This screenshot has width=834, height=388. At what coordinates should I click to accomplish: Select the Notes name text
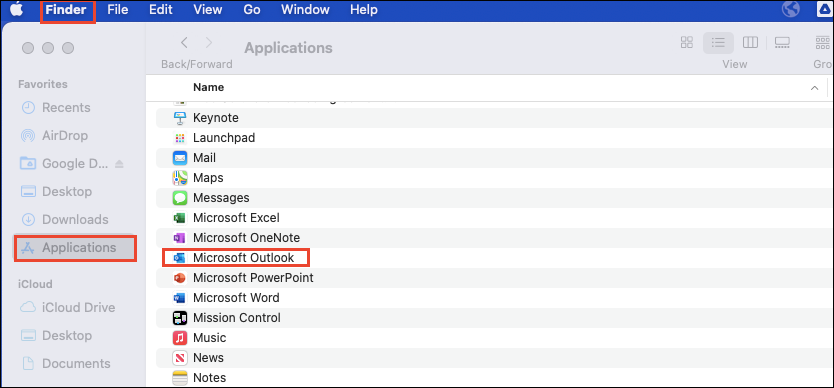pyautogui.click(x=210, y=378)
